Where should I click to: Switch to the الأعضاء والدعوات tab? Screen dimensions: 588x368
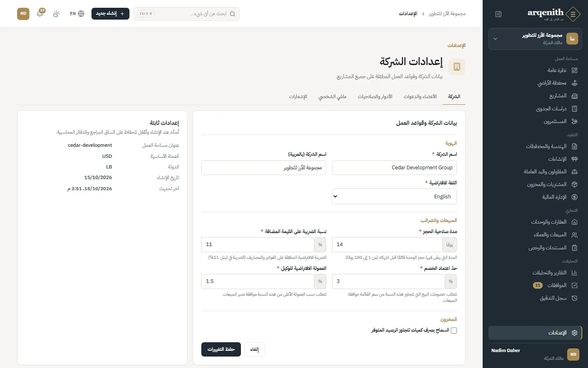420,96
